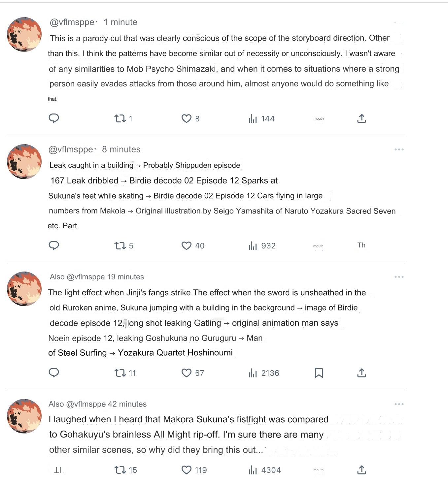The height and width of the screenshot is (486, 448).
Task: Open @vflmsppe handle on 1 minute tweet
Action: pos(72,22)
